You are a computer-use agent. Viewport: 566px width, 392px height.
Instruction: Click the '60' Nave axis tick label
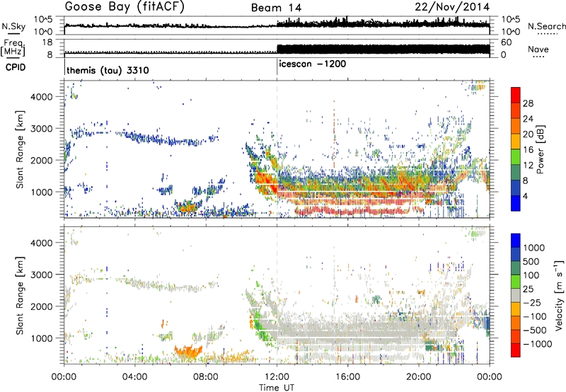click(506, 42)
